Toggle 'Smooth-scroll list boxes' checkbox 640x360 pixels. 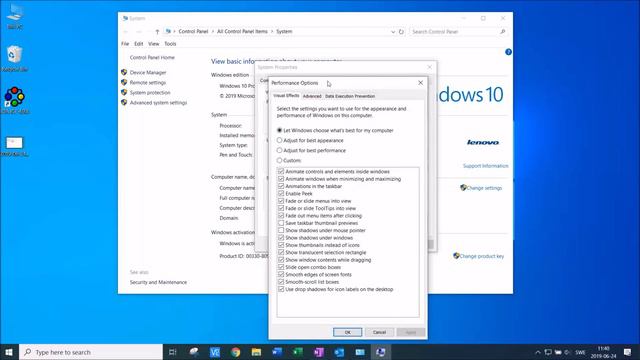pyautogui.click(x=281, y=282)
